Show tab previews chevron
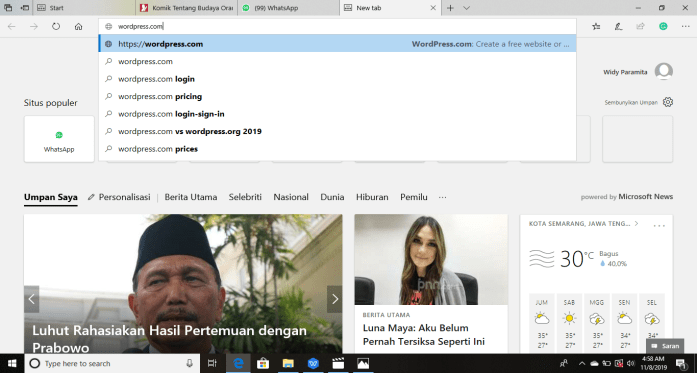The width and height of the screenshot is (697, 373). click(x=466, y=8)
